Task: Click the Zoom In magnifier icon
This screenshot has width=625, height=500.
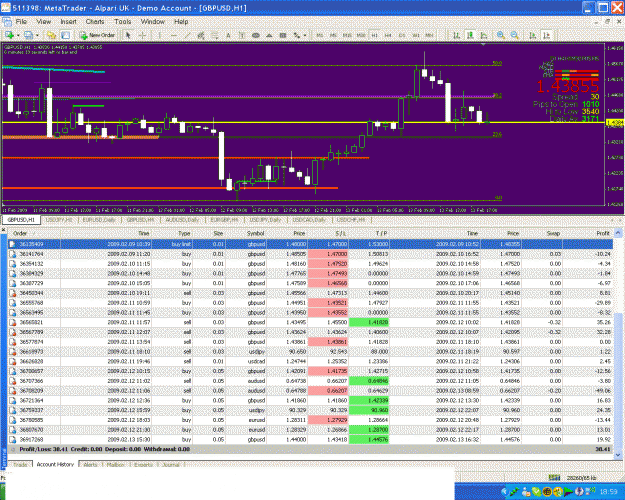Action: (x=501, y=35)
